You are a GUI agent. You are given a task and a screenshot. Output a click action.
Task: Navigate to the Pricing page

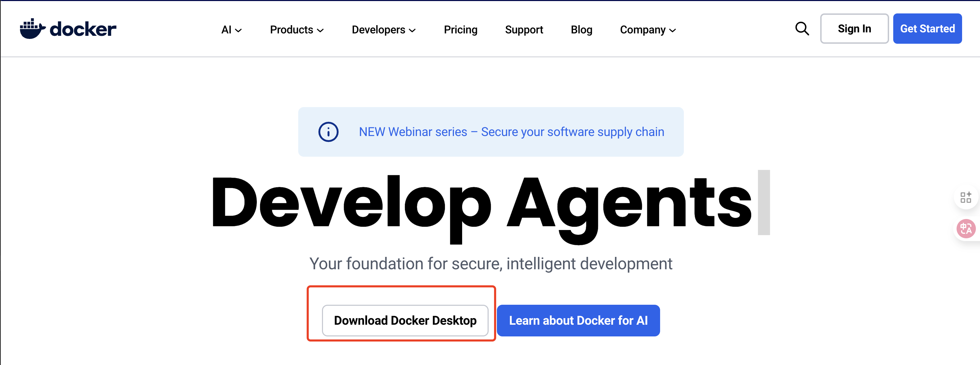click(x=461, y=30)
